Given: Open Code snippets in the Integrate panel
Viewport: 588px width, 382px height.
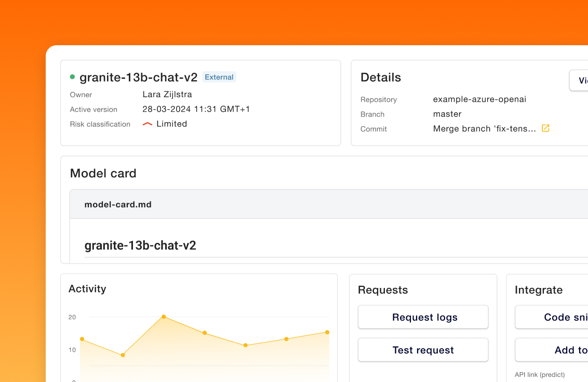Looking at the screenshot, I should 552,317.
